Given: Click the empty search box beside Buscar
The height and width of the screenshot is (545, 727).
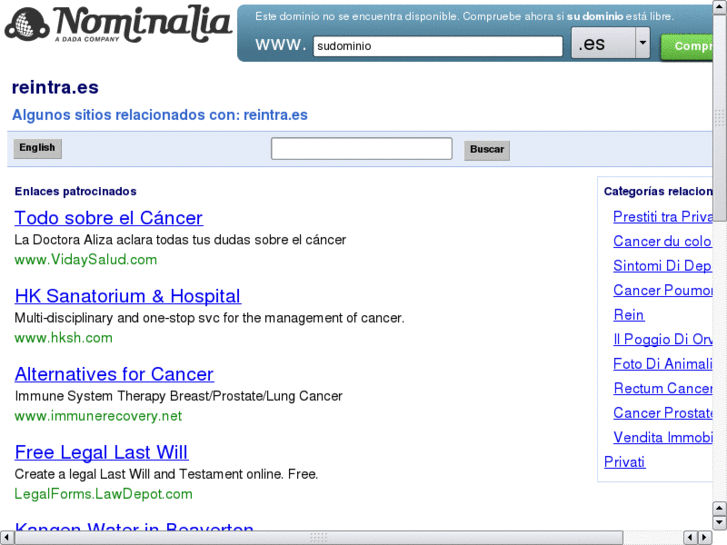Looking at the screenshot, I should coord(361,148).
